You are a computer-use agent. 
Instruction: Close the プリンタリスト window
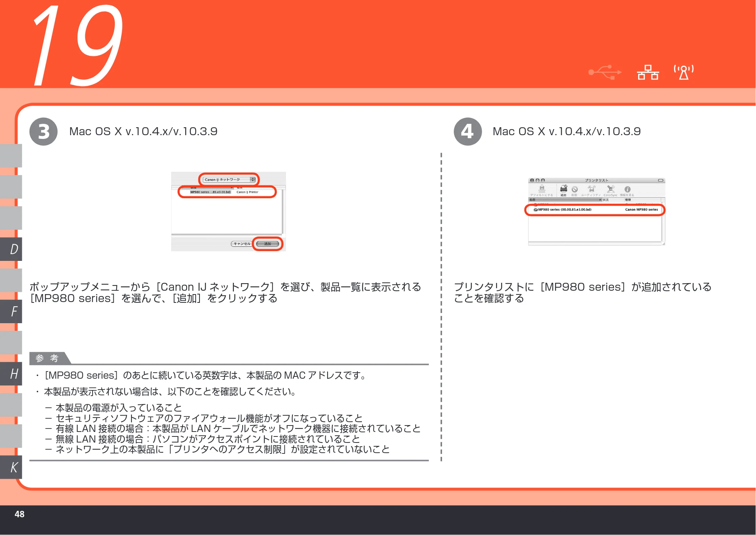point(532,180)
